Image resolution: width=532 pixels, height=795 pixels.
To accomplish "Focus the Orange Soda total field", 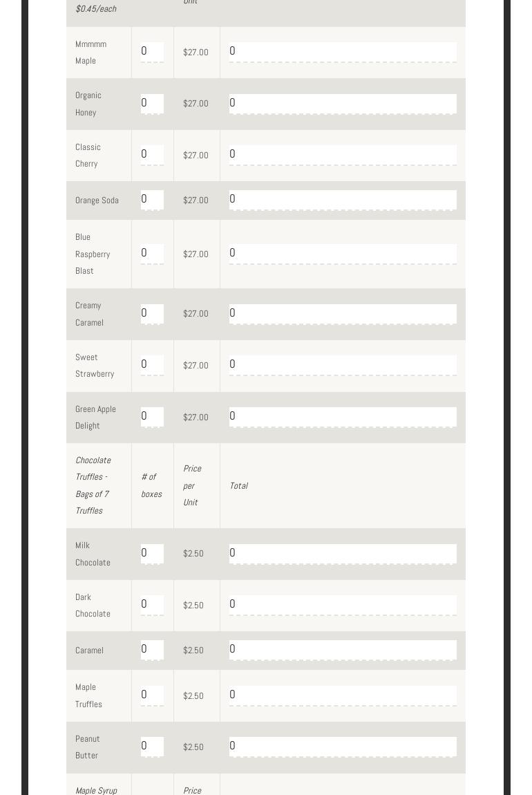I will coord(343,200).
